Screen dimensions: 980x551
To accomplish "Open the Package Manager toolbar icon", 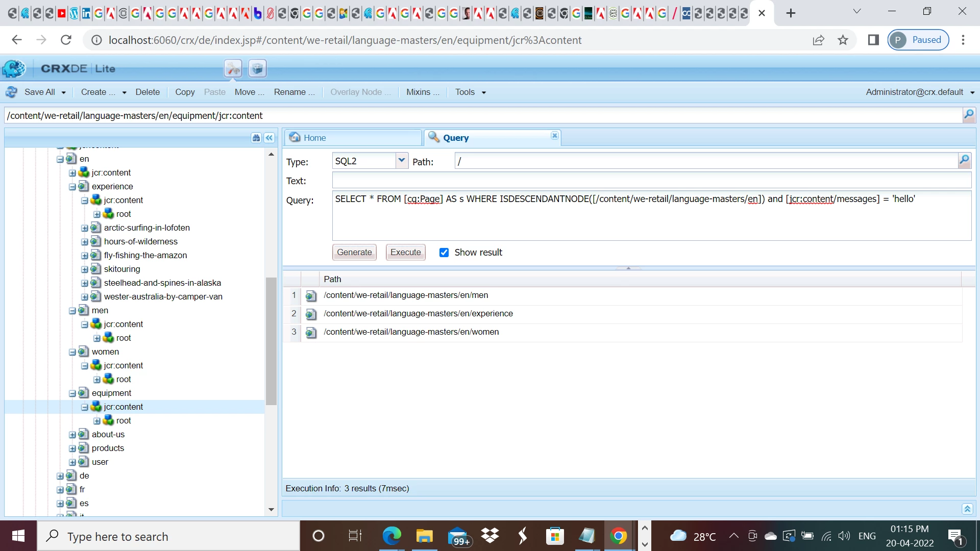I will [x=257, y=68].
